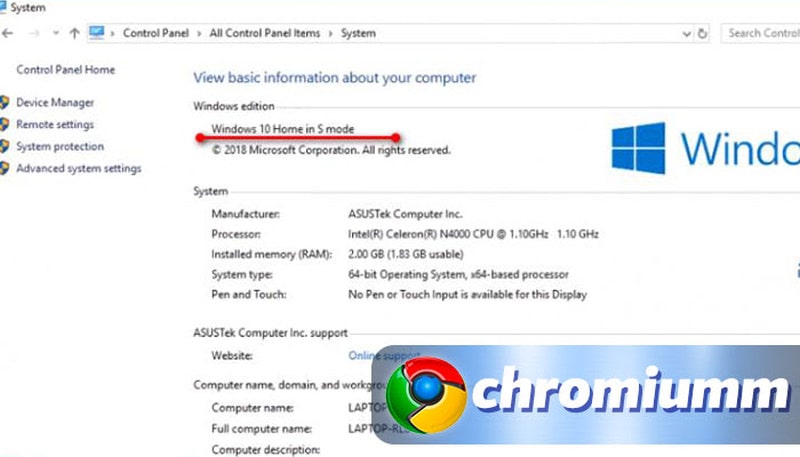Go back with the back arrow
Image resolution: width=800 pixels, height=457 pixels.
click(x=8, y=34)
